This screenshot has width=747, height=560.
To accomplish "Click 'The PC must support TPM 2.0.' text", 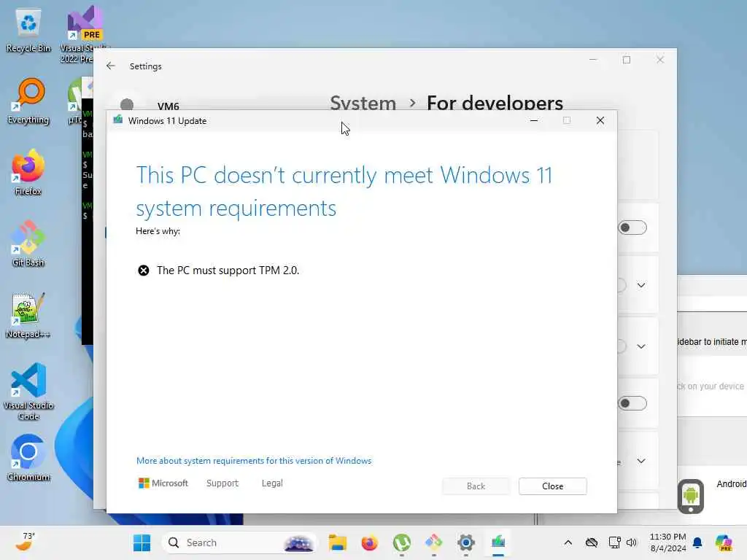I will 228,271.
